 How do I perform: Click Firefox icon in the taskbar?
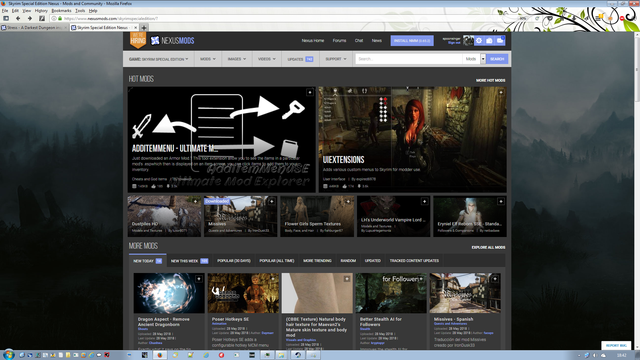click(x=160, y=355)
